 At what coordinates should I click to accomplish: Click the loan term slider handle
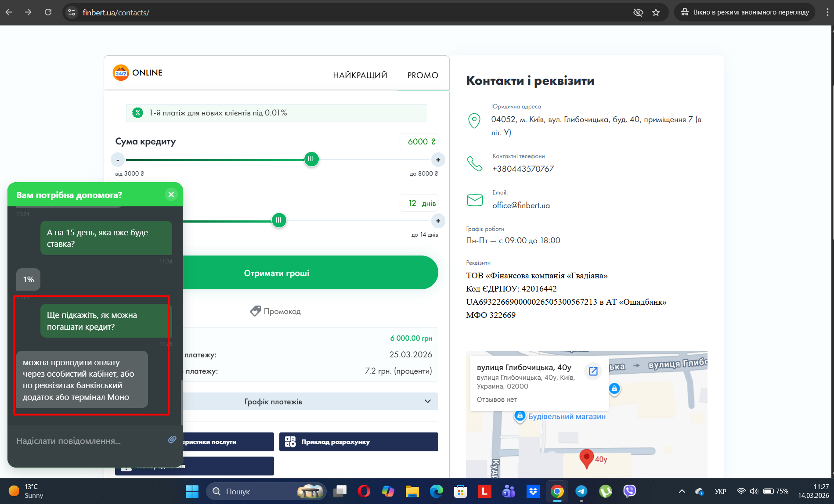(278, 220)
